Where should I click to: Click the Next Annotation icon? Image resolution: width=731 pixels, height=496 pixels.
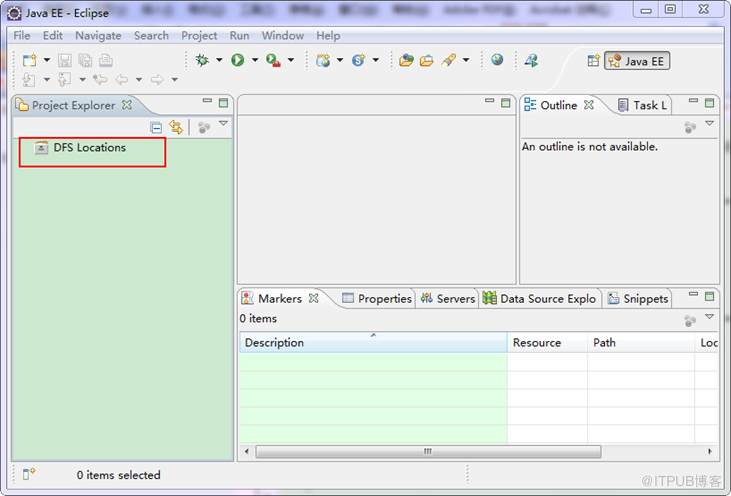pos(29,80)
